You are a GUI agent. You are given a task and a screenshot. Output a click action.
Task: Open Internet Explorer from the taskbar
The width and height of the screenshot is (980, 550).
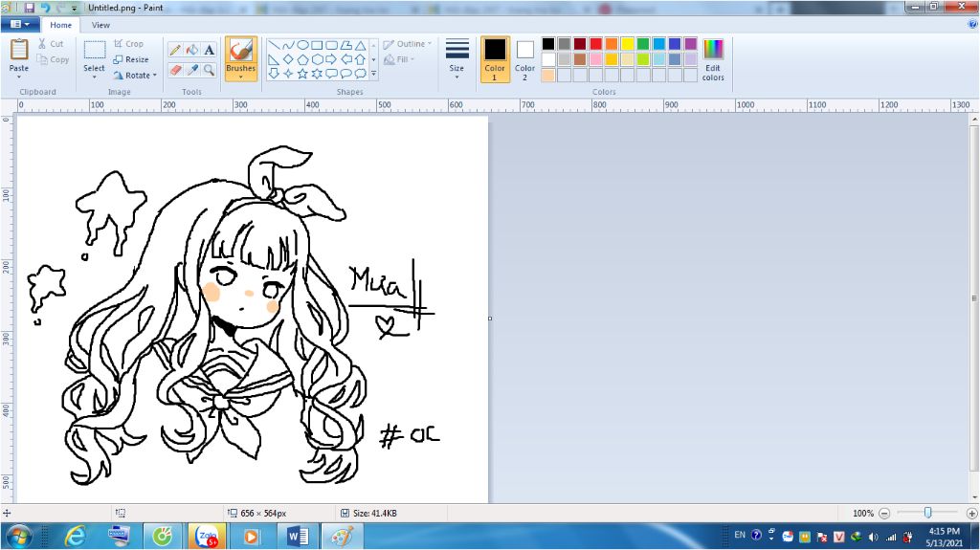[x=75, y=537]
